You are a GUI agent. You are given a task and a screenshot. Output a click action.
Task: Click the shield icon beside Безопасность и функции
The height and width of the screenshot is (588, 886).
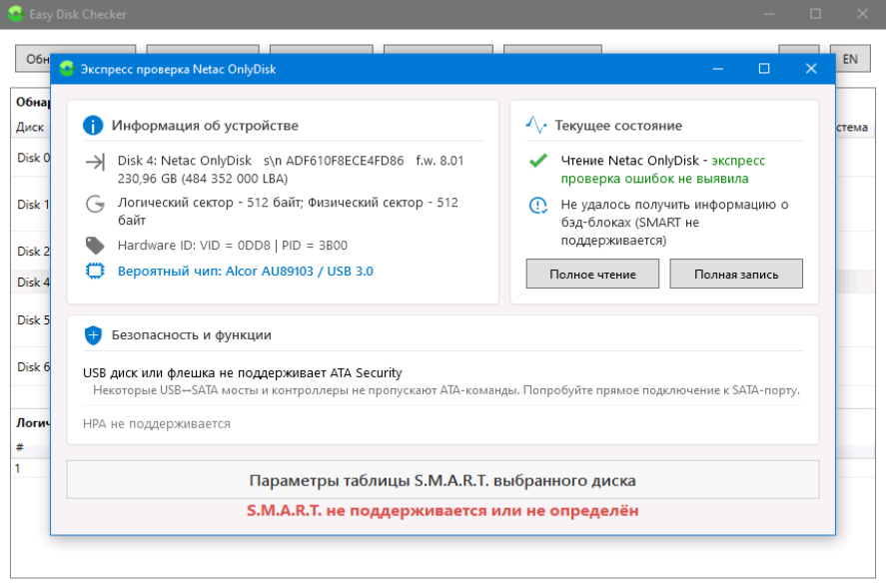point(93,335)
